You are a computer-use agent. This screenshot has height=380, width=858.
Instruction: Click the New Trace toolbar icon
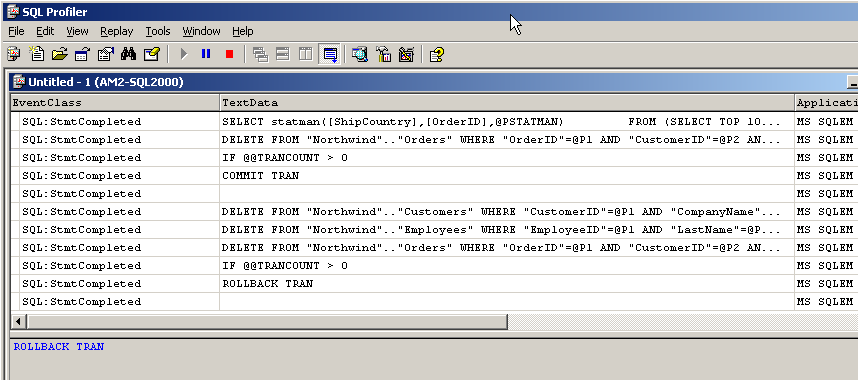tap(13, 54)
